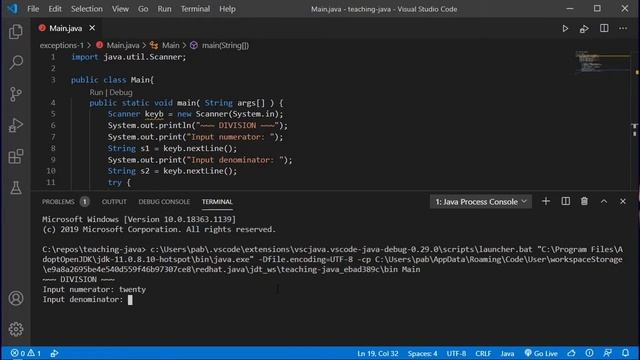
Task: Click Main.java breadcrumb
Action: tap(123, 45)
